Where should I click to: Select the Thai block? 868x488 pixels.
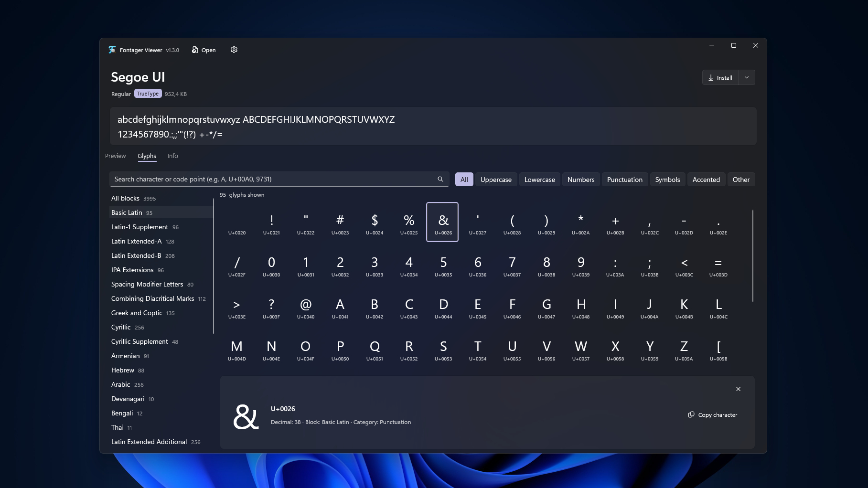161,427
